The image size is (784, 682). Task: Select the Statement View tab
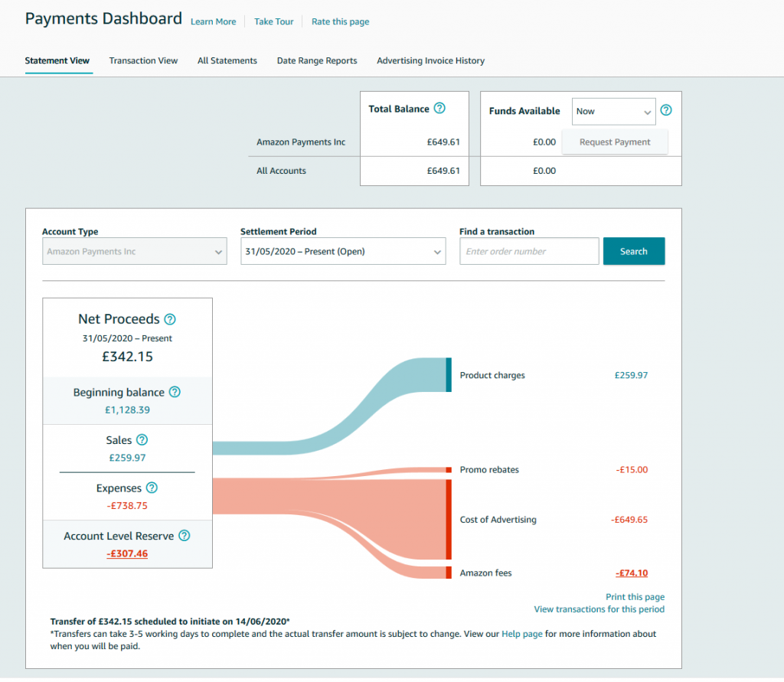point(57,60)
